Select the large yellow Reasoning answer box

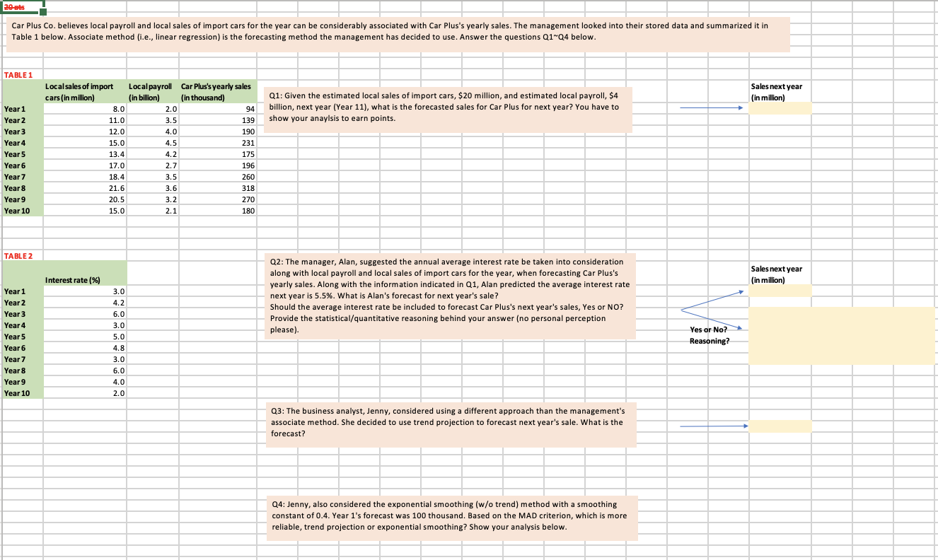842,336
